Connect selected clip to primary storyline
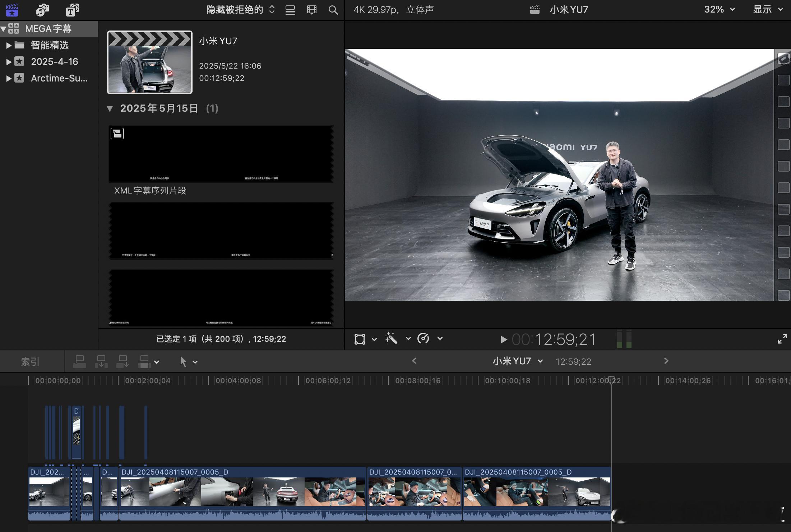 [x=79, y=362]
